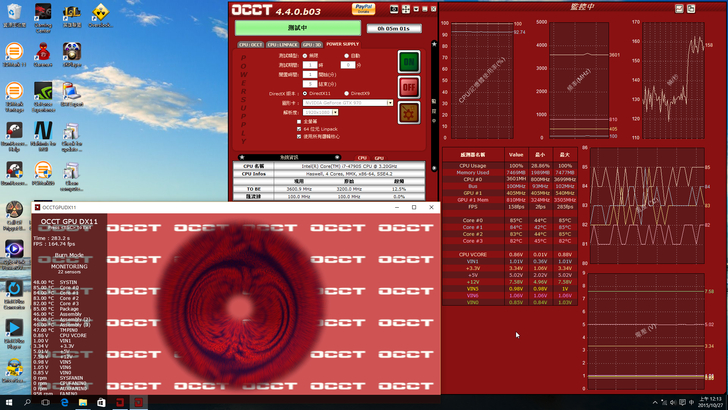The image size is (728, 410).
Task: Click the FPS row in sensor table
Action: (x=510, y=207)
